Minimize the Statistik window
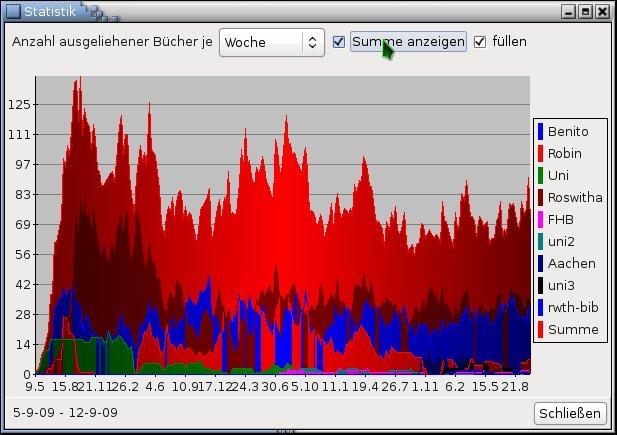 [568, 11]
